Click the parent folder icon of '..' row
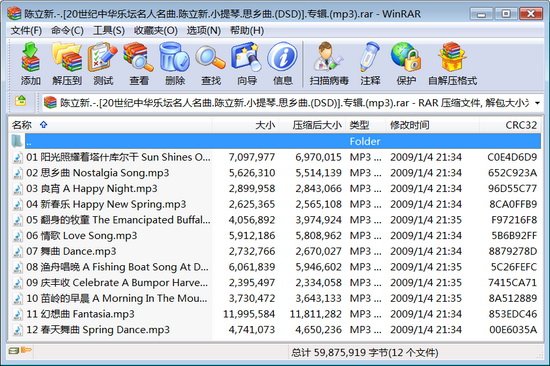 17,141
